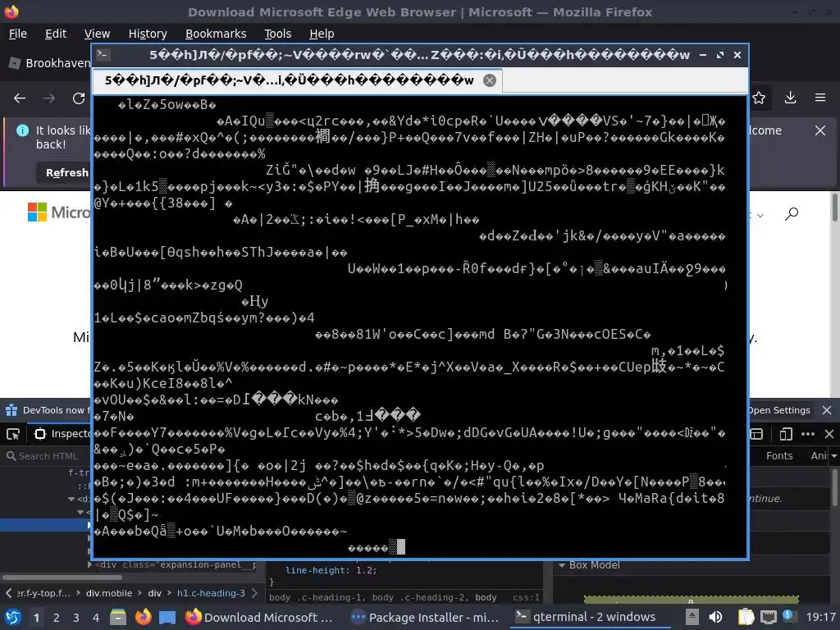The image size is (840, 630).
Task: Switch to the Package Installer taskbar entry
Action: [x=425, y=617]
